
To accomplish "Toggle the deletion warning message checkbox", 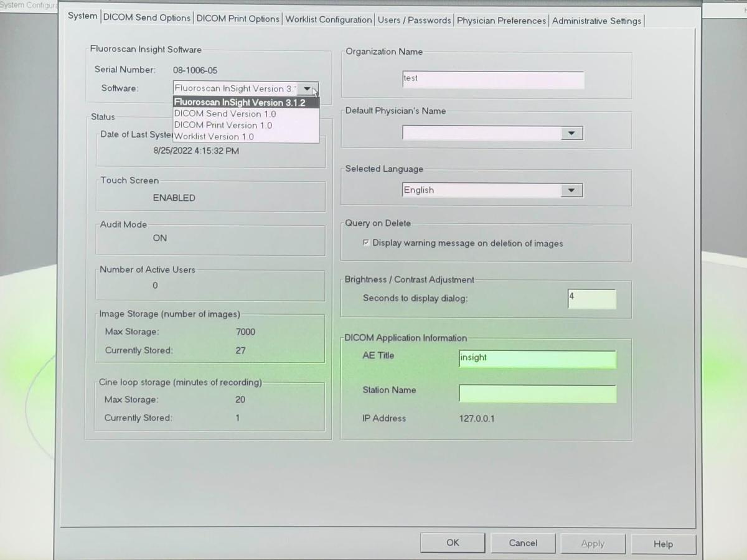I will coord(366,243).
